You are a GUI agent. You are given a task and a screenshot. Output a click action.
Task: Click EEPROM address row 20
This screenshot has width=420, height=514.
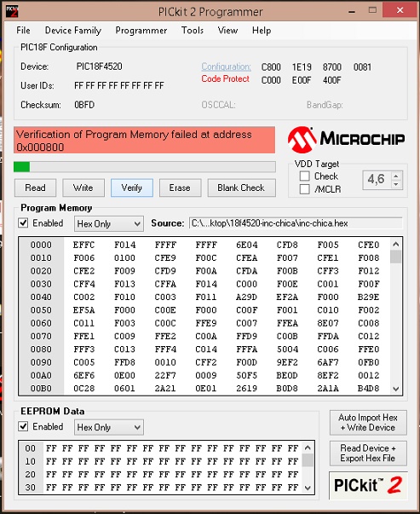point(31,475)
